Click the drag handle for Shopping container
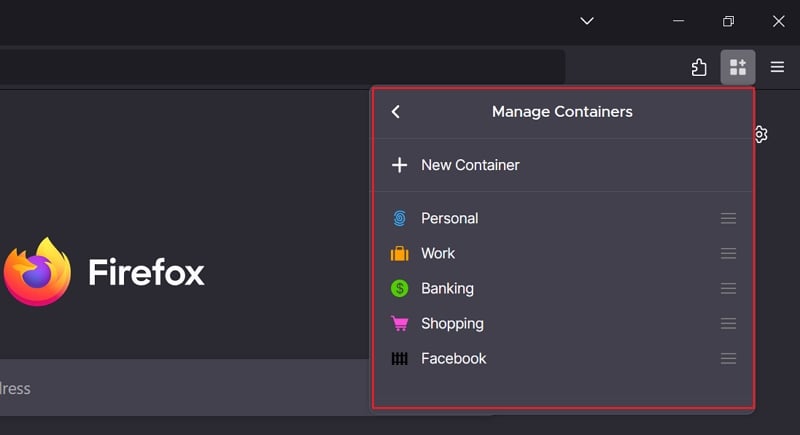Screen dimensions: 800x435 (728, 323)
